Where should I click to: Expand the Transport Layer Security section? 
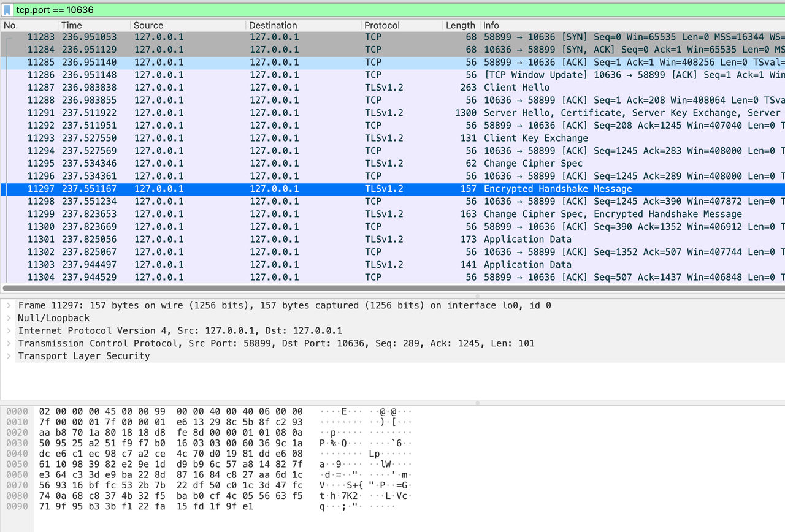(x=9, y=356)
